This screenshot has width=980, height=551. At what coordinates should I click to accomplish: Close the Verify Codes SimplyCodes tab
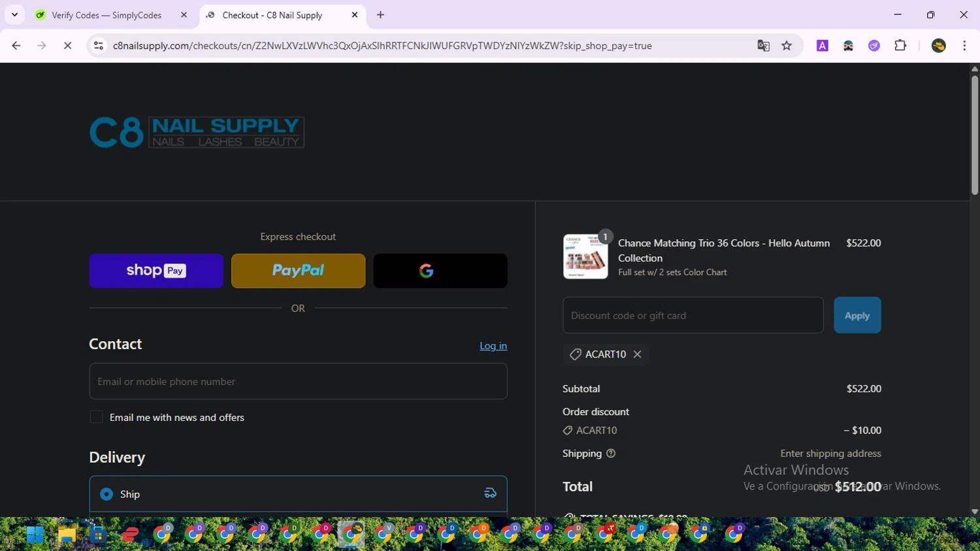click(184, 15)
